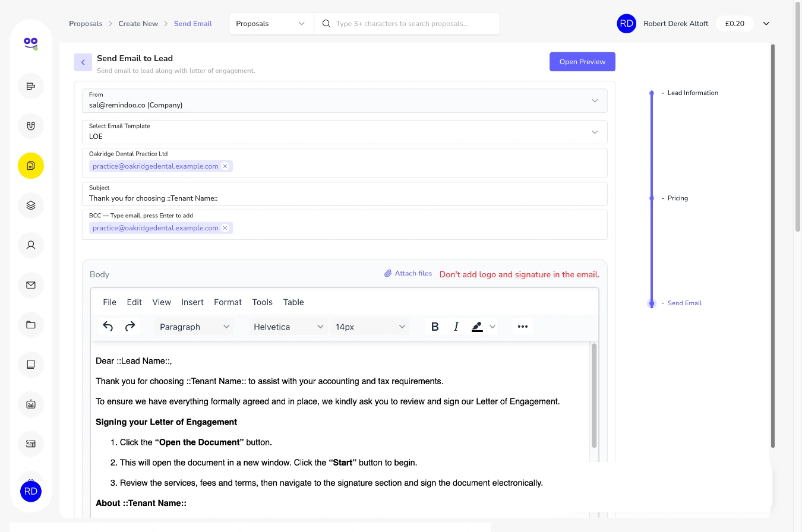Toggle italic formatting in the editor
This screenshot has width=802, height=532.
[456, 327]
